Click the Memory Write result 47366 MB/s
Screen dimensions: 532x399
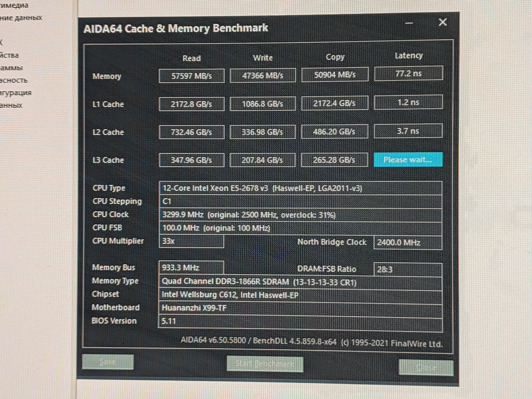pos(263,75)
